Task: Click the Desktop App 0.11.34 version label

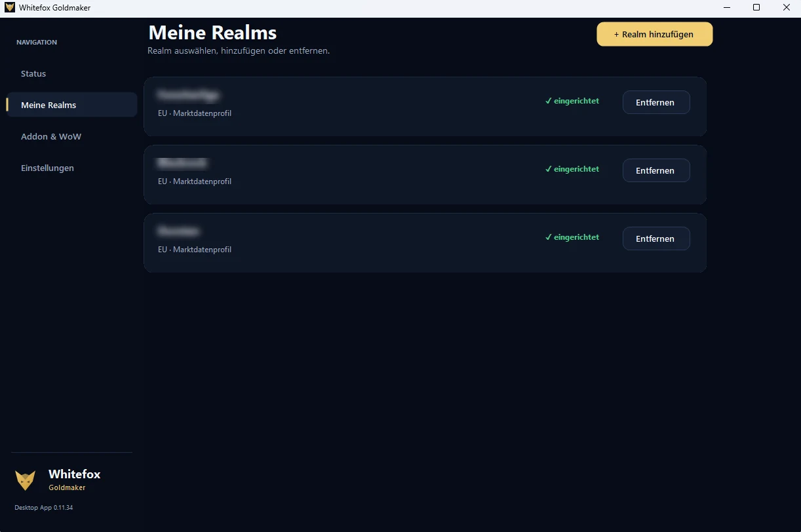Action: point(44,508)
